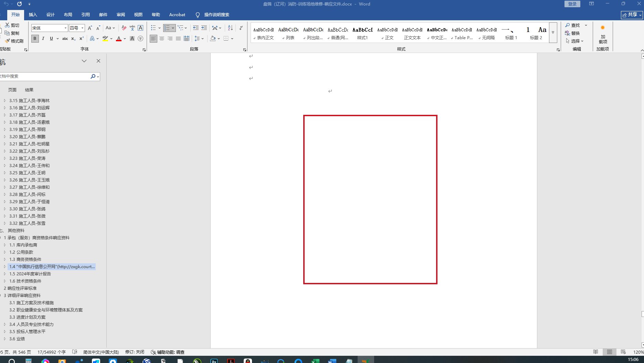Decrease paragraph indent
The height and width of the screenshot is (363, 644).
coord(196,28)
